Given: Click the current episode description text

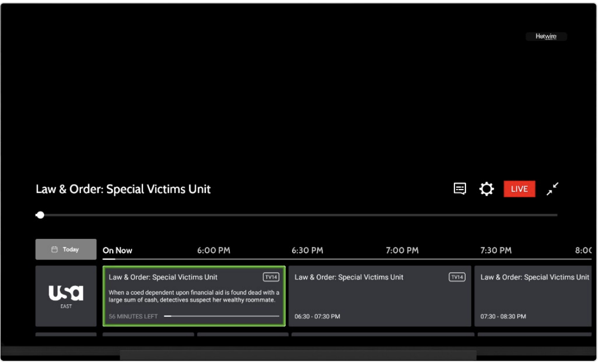Looking at the screenshot, I should [x=194, y=296].
